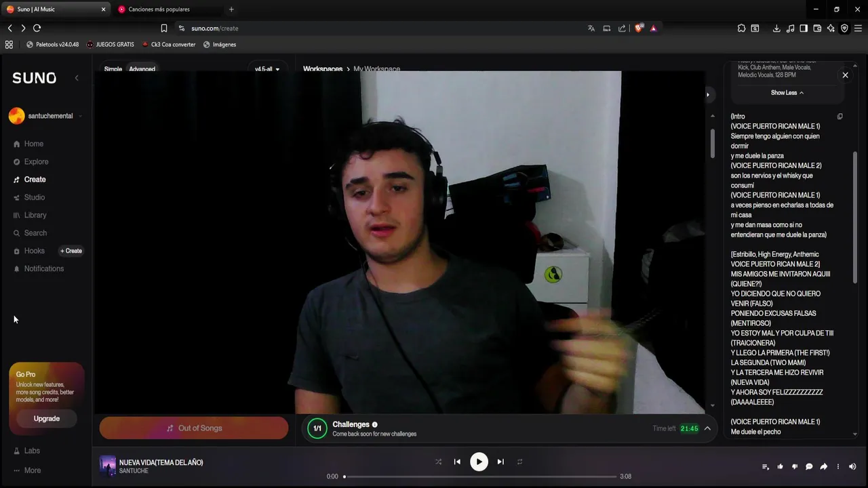Click the 1/1 challenge progress circle

click(x=317, y=428)
